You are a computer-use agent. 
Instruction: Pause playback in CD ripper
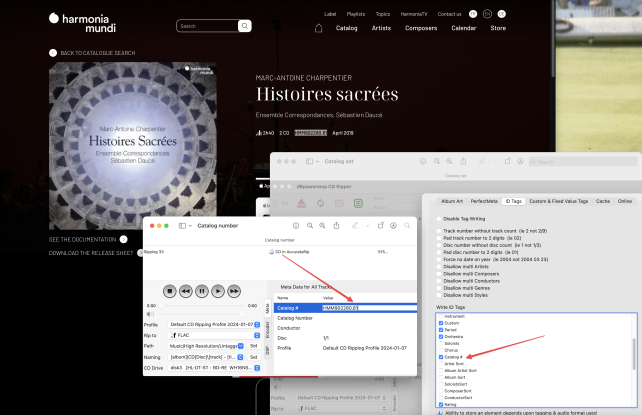pyautogui.click(x=202, y=291)
